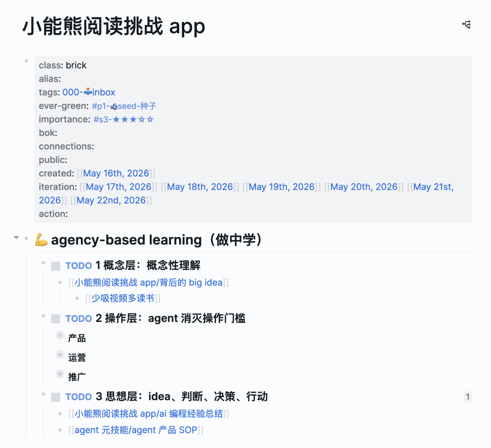Open the 少吸视频多读书 page link
The width and height of the screenshot is (491, 448).
[x=123, y=298]
